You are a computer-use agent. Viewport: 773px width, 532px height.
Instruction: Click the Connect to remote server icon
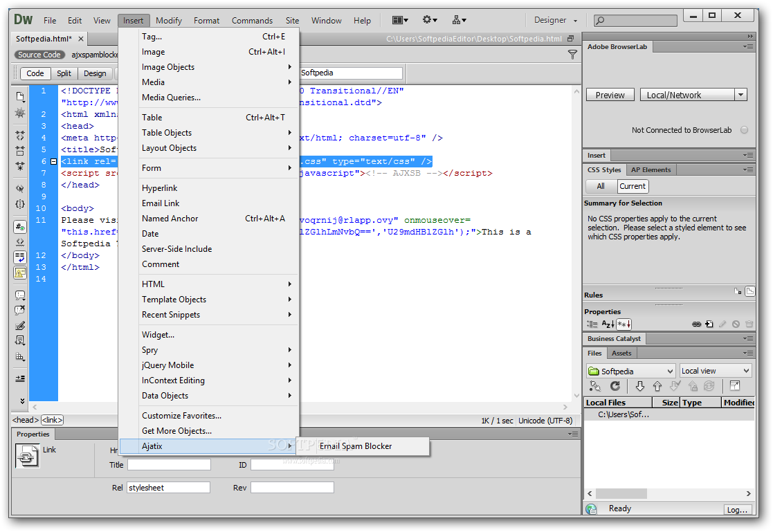tap(595, 386)
